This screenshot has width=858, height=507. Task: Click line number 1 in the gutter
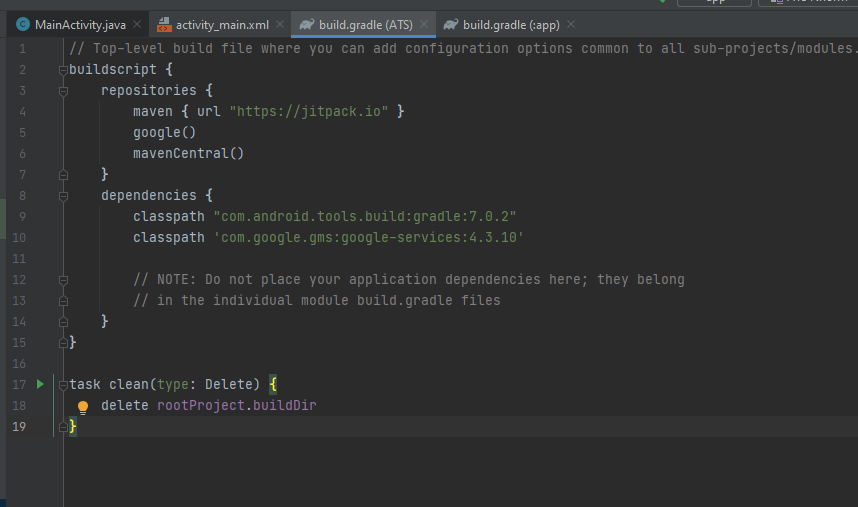(x=22, y=49)
